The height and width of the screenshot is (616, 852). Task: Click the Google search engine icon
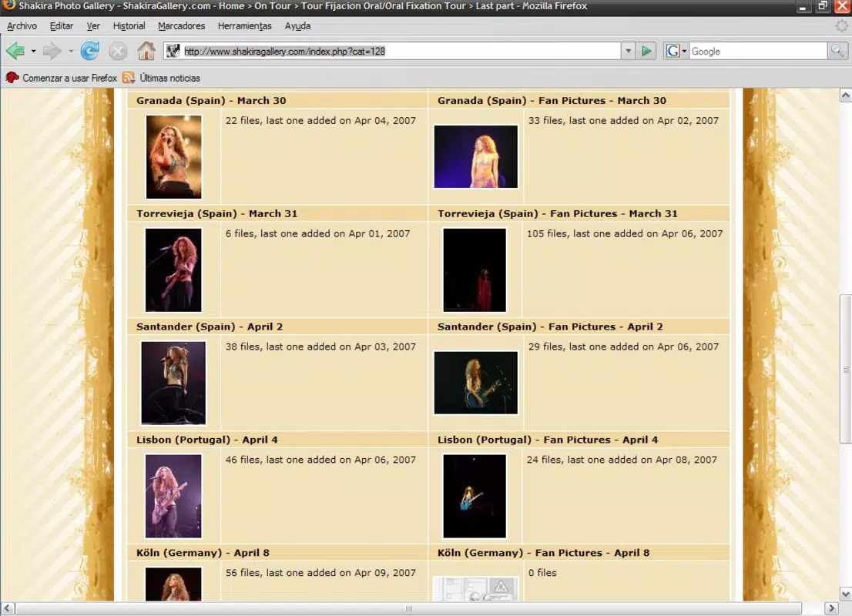[x=673, y=51]
